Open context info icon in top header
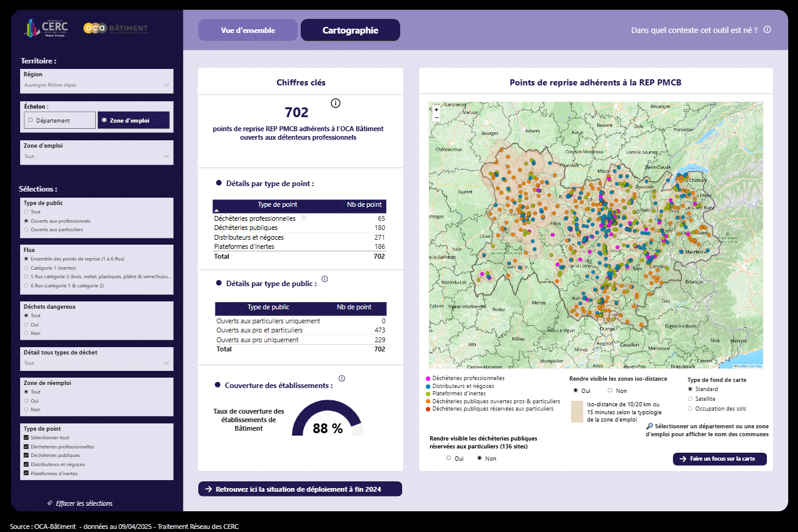The image size is (798, 532). click(x=767, y=29)
